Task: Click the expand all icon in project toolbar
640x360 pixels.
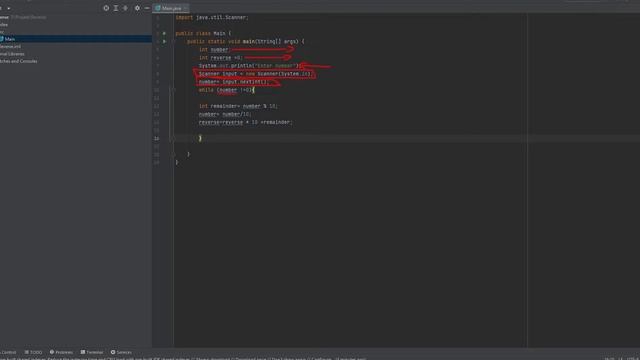Action: click(x=116, y=8)
